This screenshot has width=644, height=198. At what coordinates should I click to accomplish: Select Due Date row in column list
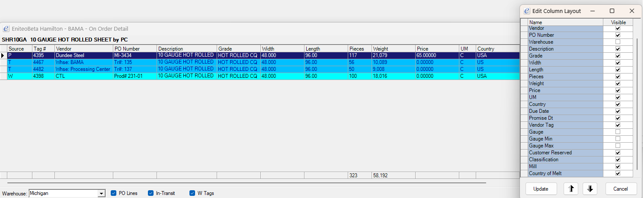click(x=566, y=111)
